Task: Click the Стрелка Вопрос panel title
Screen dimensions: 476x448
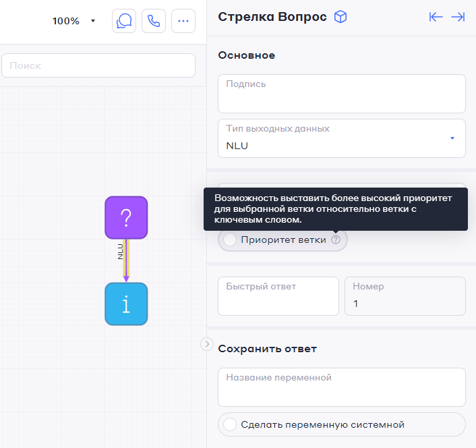Action: 272,17
